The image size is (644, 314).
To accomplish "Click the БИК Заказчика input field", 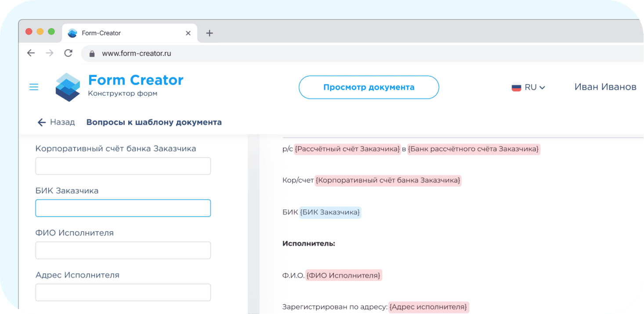I will click(123, 208).
